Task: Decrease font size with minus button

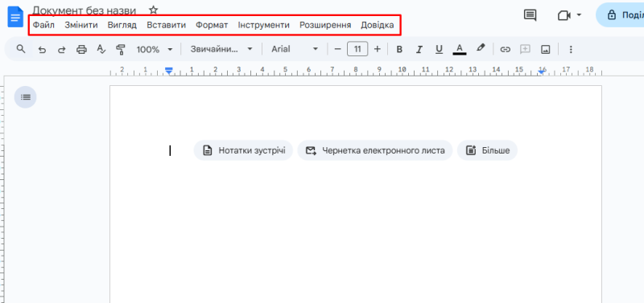Action: 337,49
